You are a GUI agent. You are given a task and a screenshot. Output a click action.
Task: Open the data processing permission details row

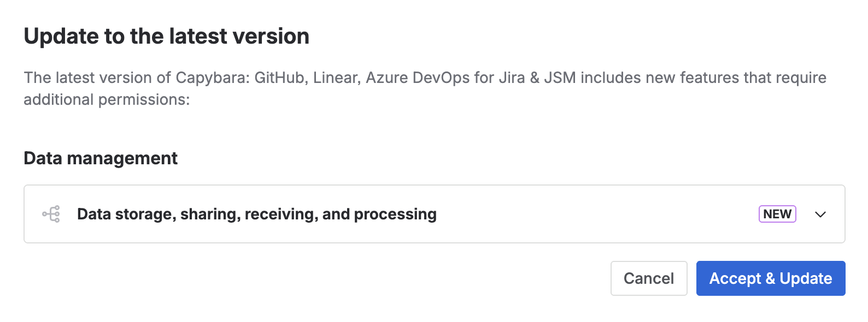435,214
